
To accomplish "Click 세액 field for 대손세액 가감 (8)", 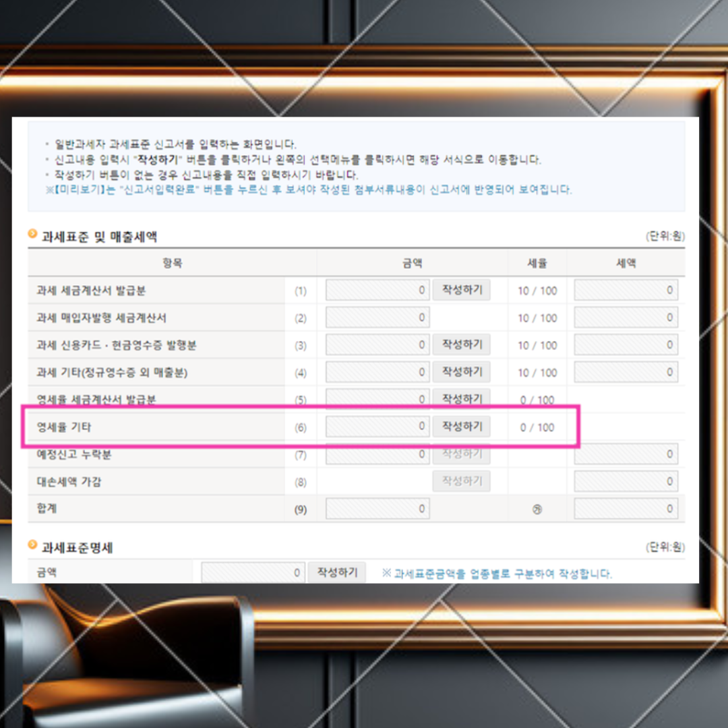I will 626,481.
